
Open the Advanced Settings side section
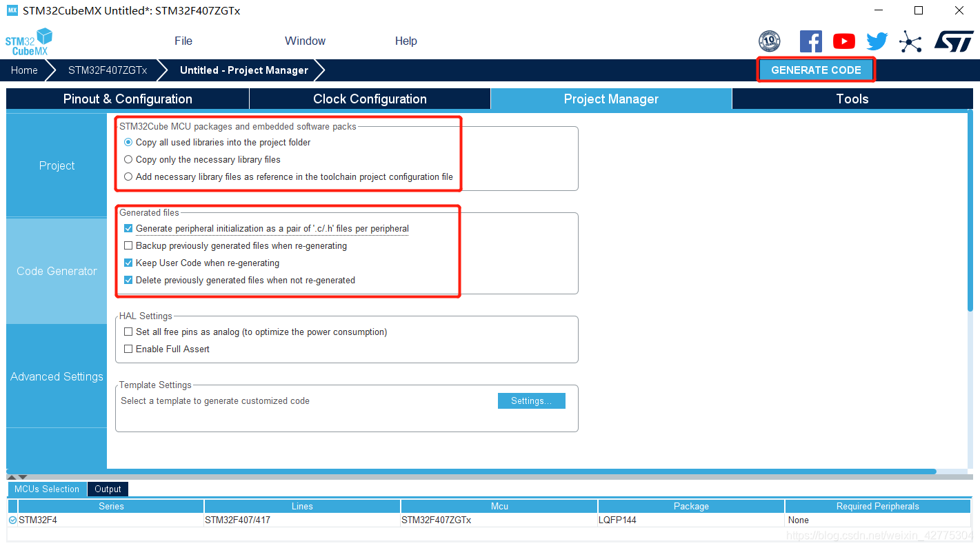[57, 377]
